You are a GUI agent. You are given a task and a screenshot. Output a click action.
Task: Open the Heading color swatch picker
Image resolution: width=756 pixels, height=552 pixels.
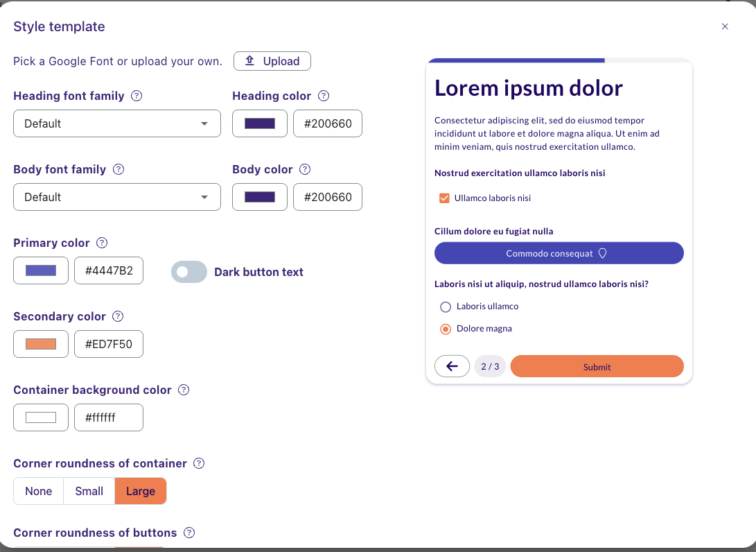click(260, 123)
